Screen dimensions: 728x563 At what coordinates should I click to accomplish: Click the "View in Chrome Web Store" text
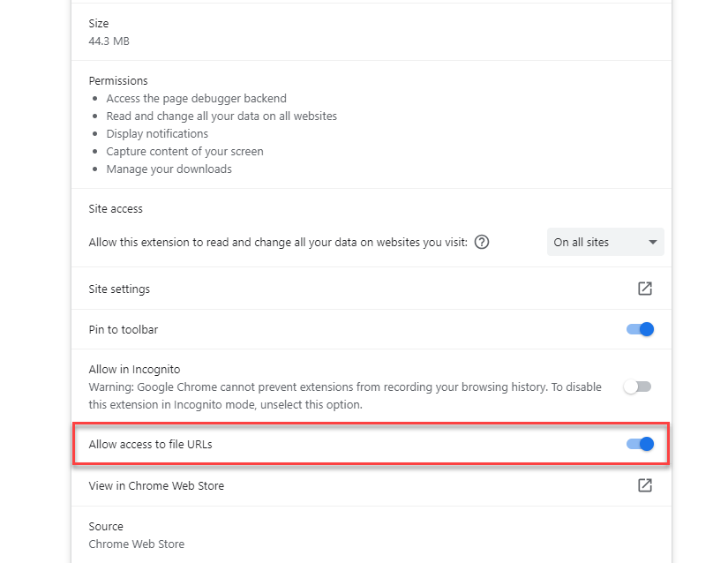[156, 485]
